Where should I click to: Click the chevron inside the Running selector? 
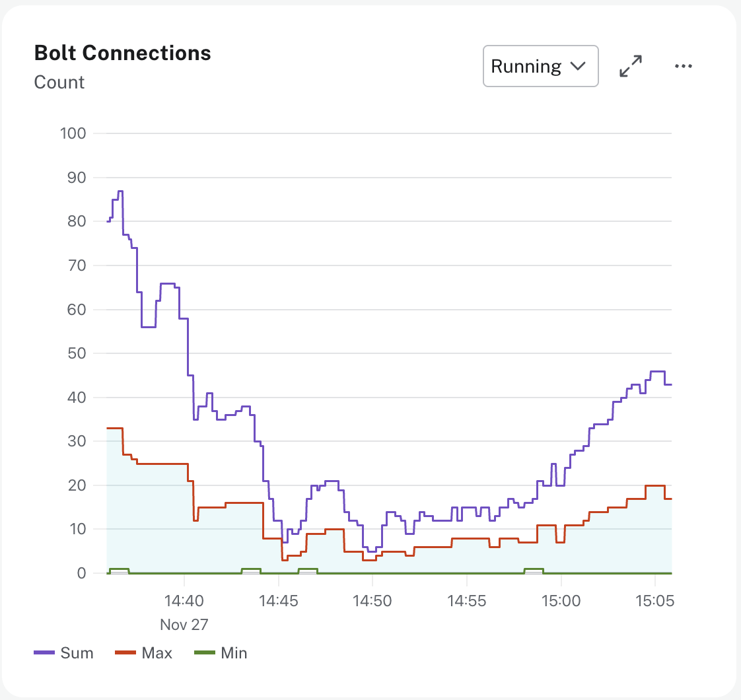pyautogui.click(x=578, y=66)
